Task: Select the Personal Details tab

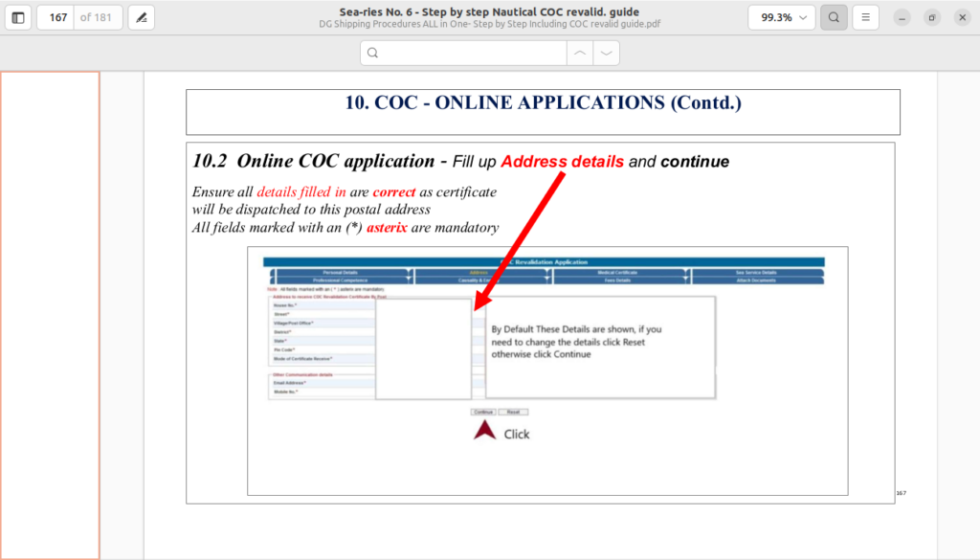Action: (340, 273)
